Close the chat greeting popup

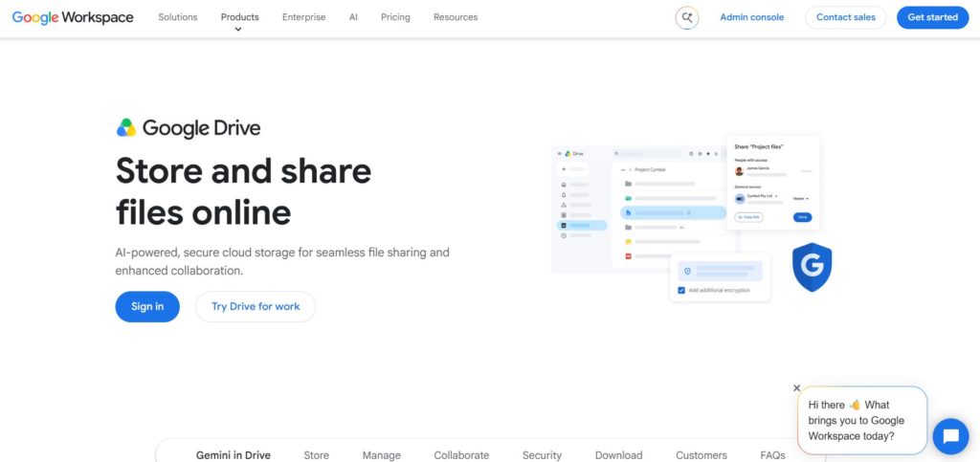point(796,387)
